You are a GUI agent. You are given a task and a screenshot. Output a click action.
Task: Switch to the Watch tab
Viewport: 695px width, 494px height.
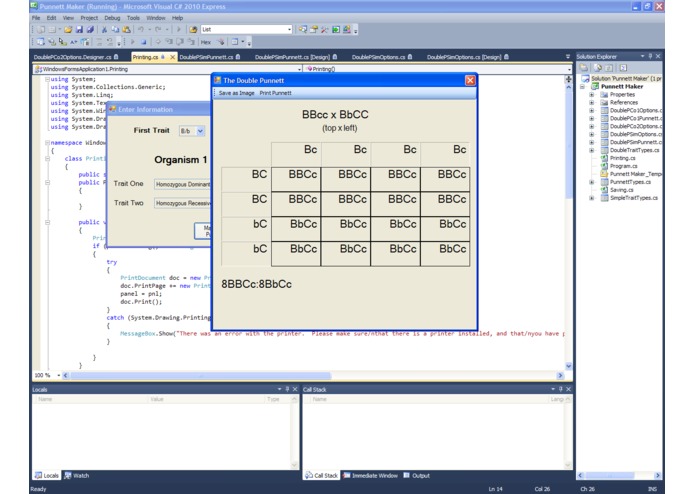77,475
